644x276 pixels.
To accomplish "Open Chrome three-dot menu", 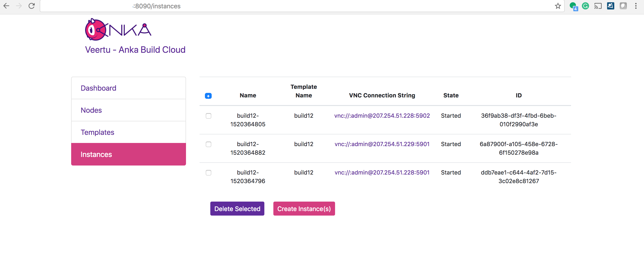I will tap(636, 6).
